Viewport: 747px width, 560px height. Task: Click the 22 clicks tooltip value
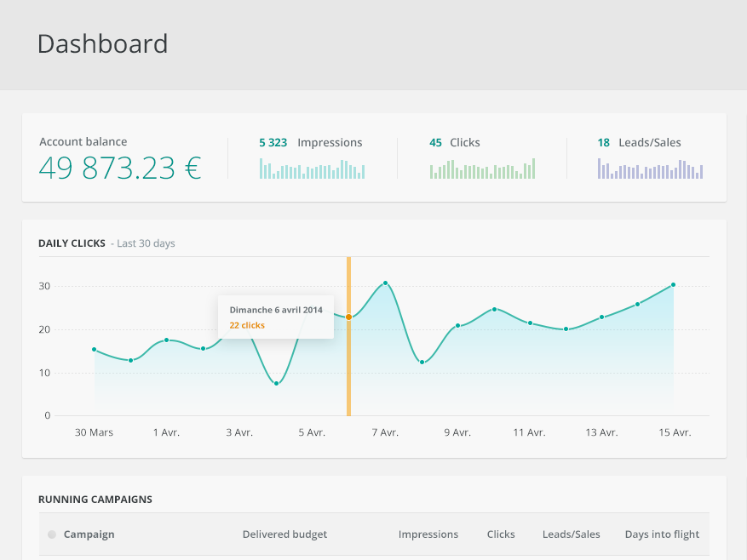(247, 325)
